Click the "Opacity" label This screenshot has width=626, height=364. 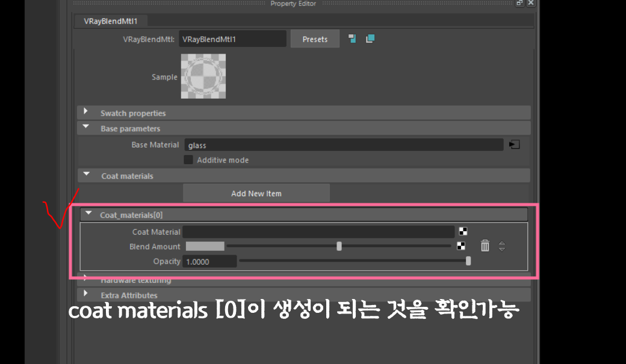tap(167, 262)
